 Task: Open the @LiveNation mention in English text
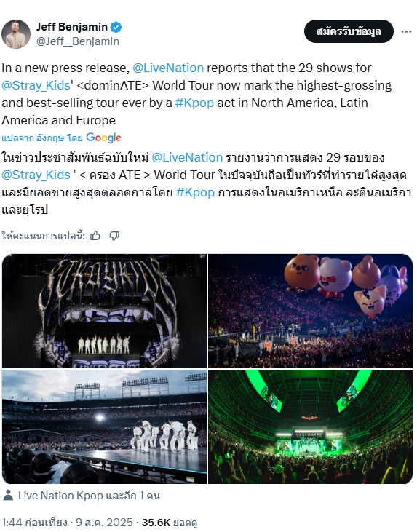tap(168, 68)
